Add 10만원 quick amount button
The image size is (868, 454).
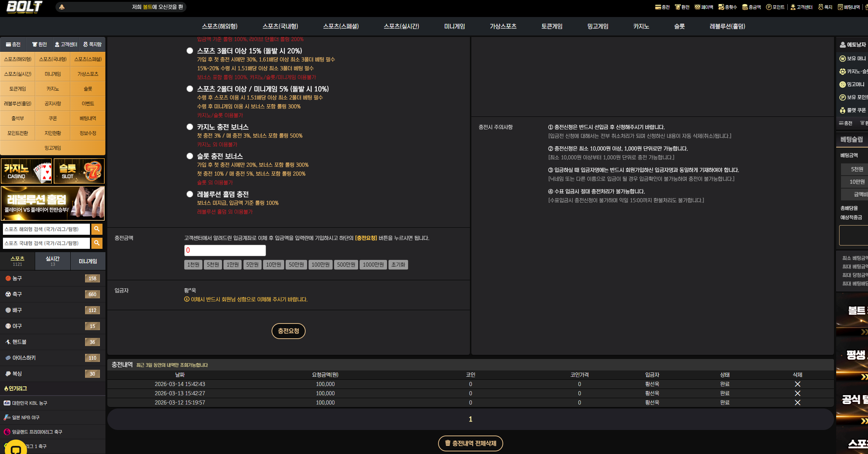273,265
